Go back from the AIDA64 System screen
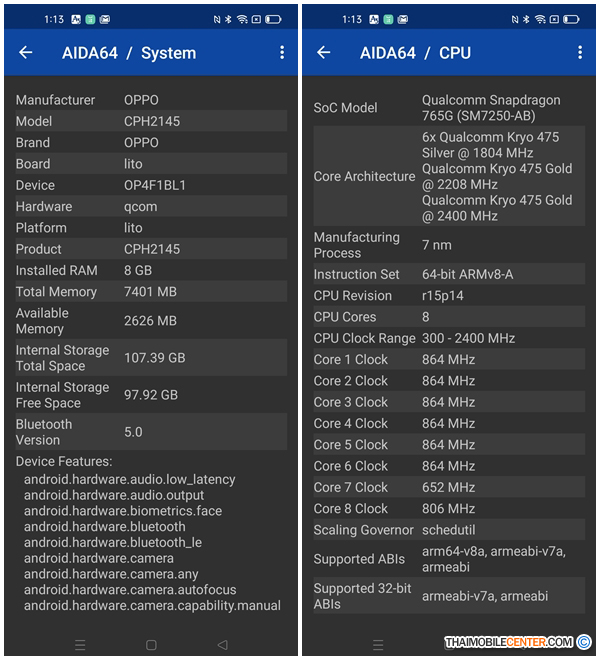The image size is (600, 660). (x=26, y=53)
